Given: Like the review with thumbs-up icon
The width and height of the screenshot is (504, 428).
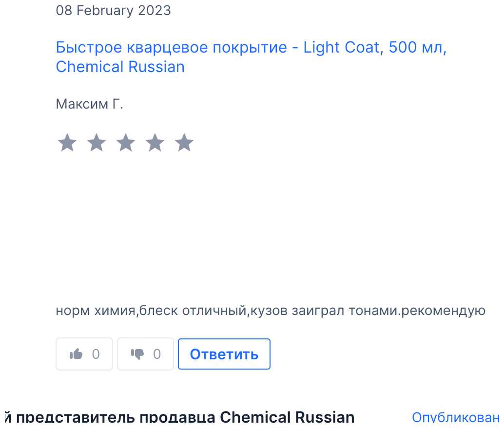Looking at the screenshot, I should tap(77, 354).
